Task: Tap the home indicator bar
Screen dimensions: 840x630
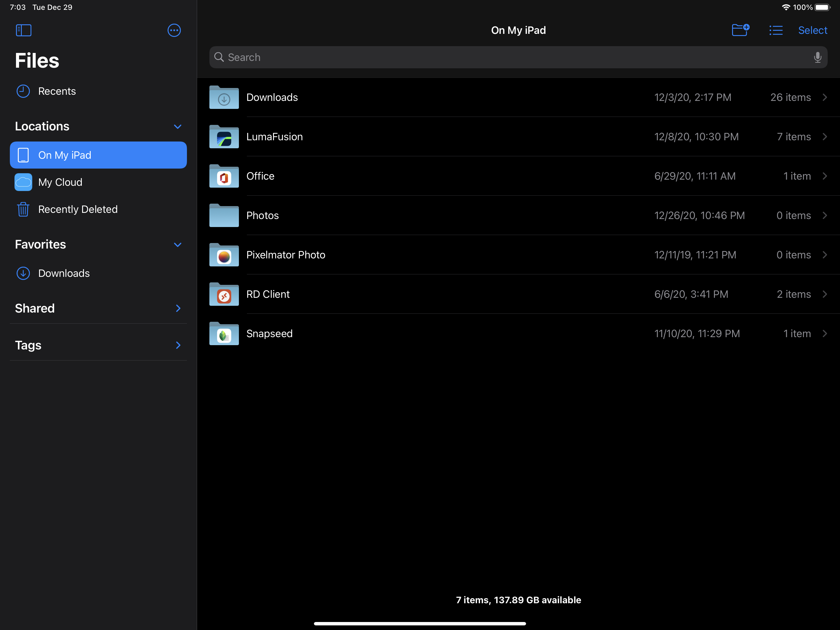Action: pos(420,624)
